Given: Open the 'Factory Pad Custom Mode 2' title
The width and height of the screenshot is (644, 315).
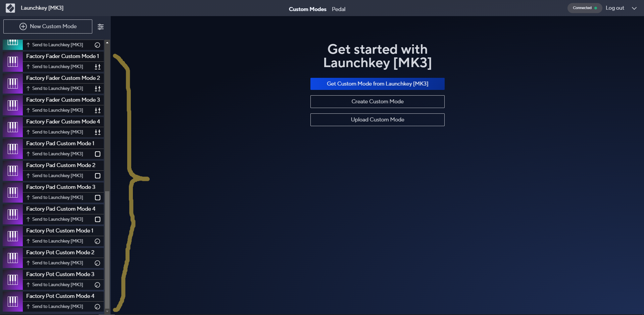Looking at the screenshot, I should (61, 165).
